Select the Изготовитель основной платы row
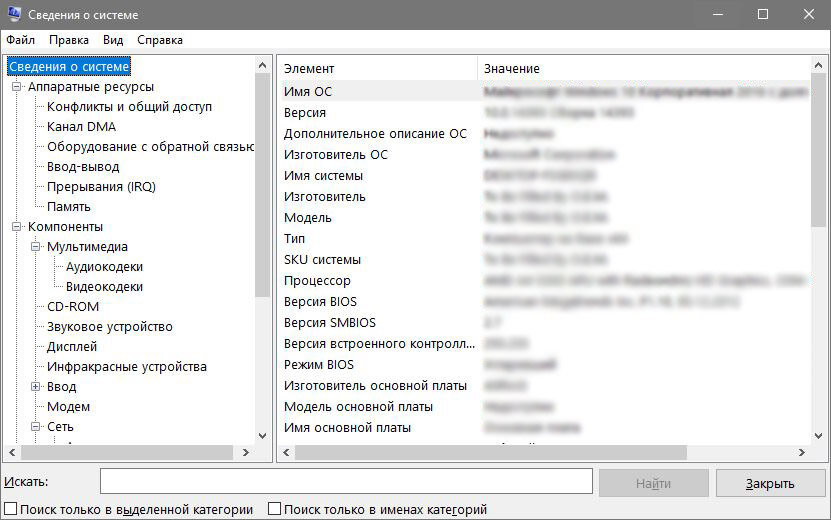Viewport: 831px width, 520px height. [544, 385]
